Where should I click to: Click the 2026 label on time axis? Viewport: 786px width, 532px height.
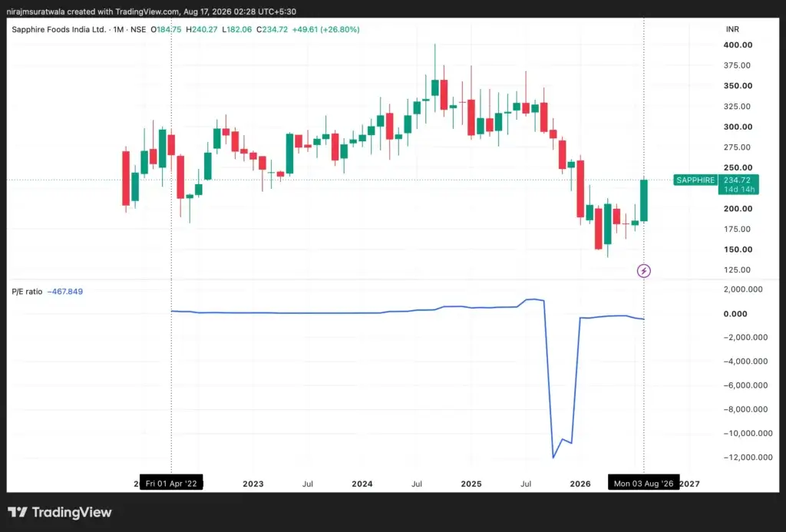click(x=580, y=484)
